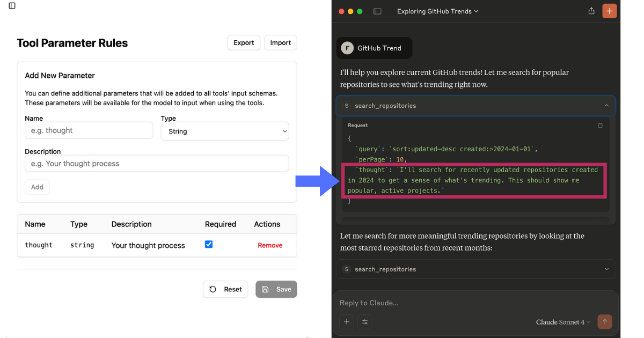Toggle the left sidebar panel icon
Viewport: 644px width, 338px height.
[x=12, y=6]
